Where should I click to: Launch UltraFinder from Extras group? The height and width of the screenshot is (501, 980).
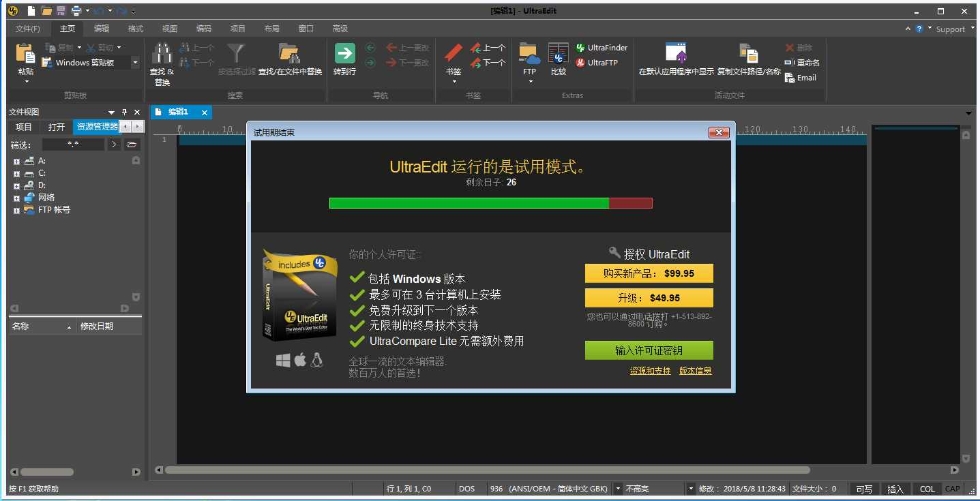(602, 48)
